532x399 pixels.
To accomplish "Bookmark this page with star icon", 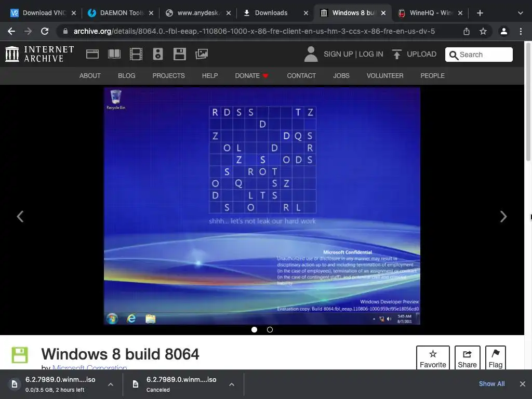I will (x=483, y=31).
